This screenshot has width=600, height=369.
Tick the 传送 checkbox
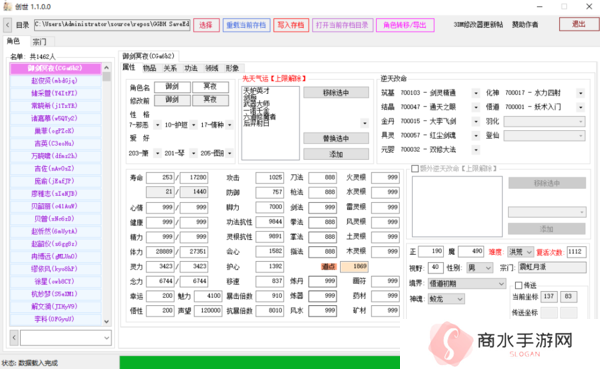click(519, 285)
